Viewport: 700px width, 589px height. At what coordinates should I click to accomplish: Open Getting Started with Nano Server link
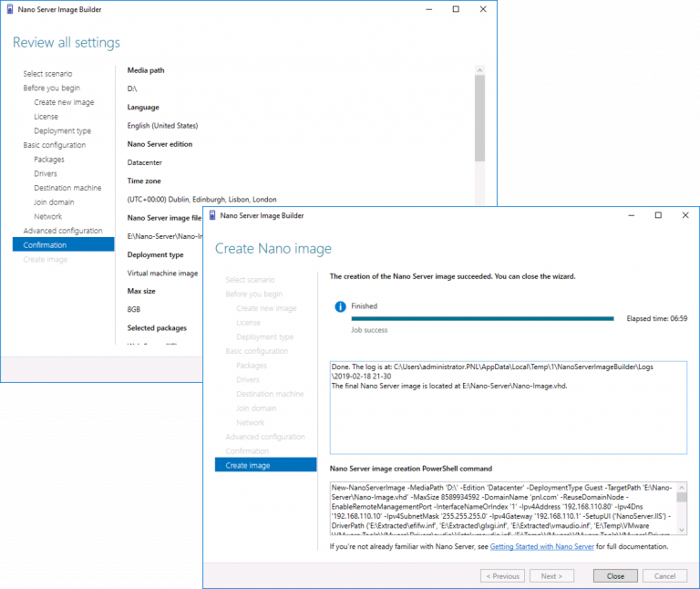542,546
